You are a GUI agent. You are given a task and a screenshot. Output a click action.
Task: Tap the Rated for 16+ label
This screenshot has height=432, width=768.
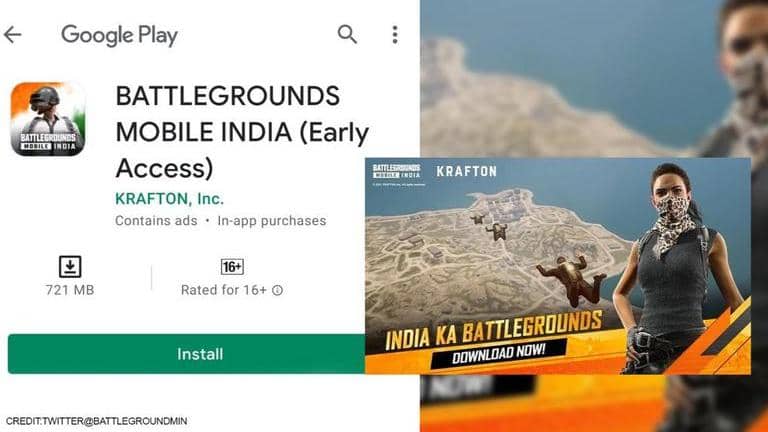224,290
